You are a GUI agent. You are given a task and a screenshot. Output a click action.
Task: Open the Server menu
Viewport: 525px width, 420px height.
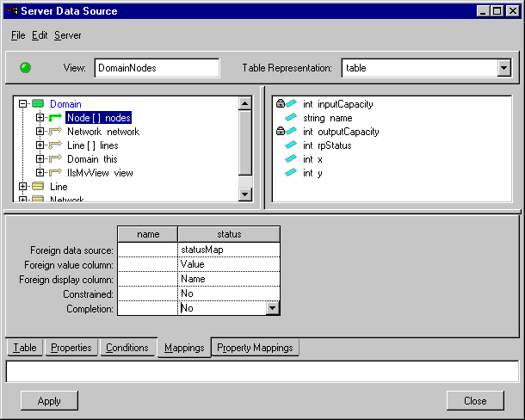(x=68, y=35)
